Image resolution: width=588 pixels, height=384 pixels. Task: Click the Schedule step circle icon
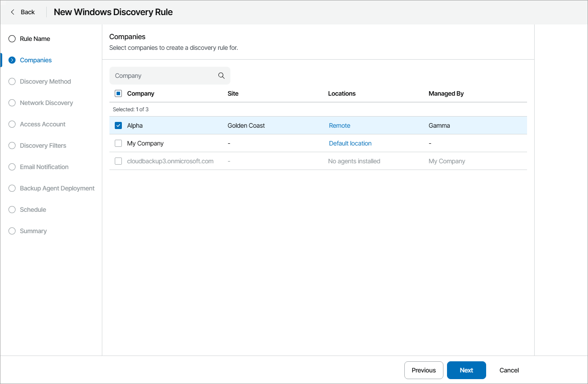[12, 210]
